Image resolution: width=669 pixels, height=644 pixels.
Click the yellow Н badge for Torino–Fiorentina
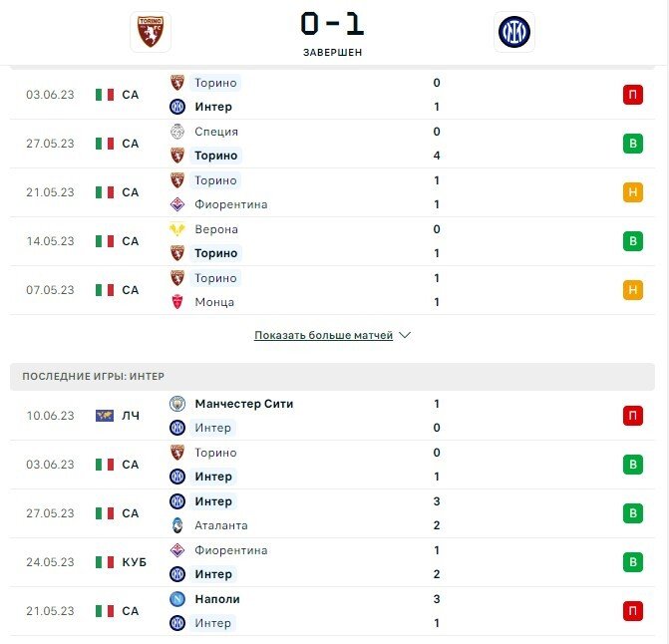click(632, 192)
